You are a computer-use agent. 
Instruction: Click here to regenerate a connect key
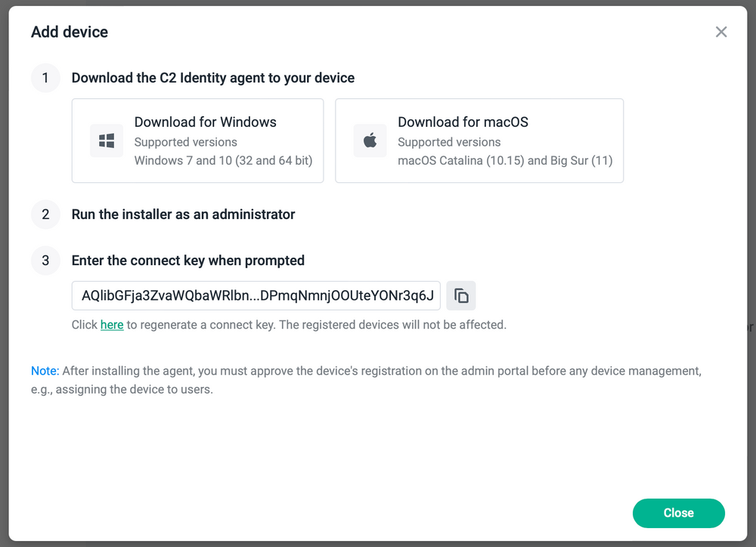point(111,324)
